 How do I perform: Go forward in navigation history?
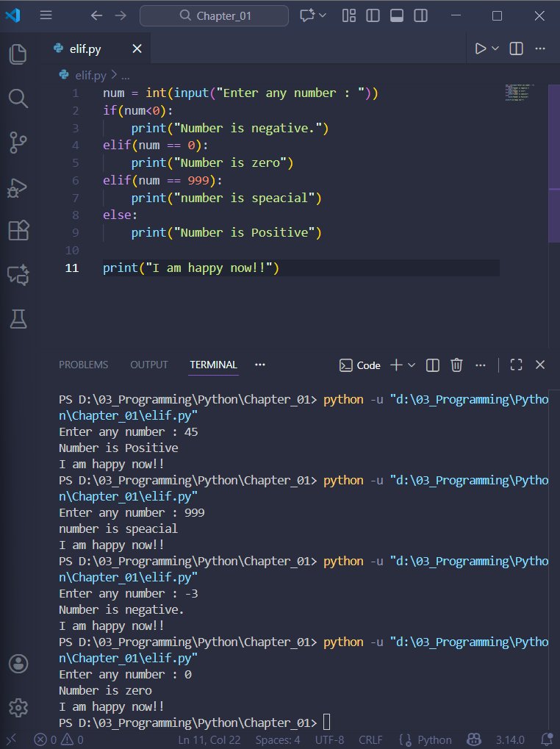tap(121, 15)
